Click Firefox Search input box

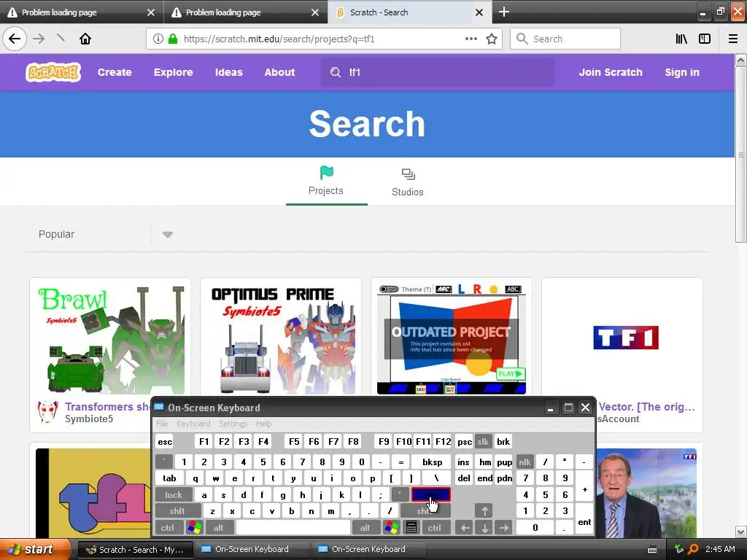click(565, 39)
